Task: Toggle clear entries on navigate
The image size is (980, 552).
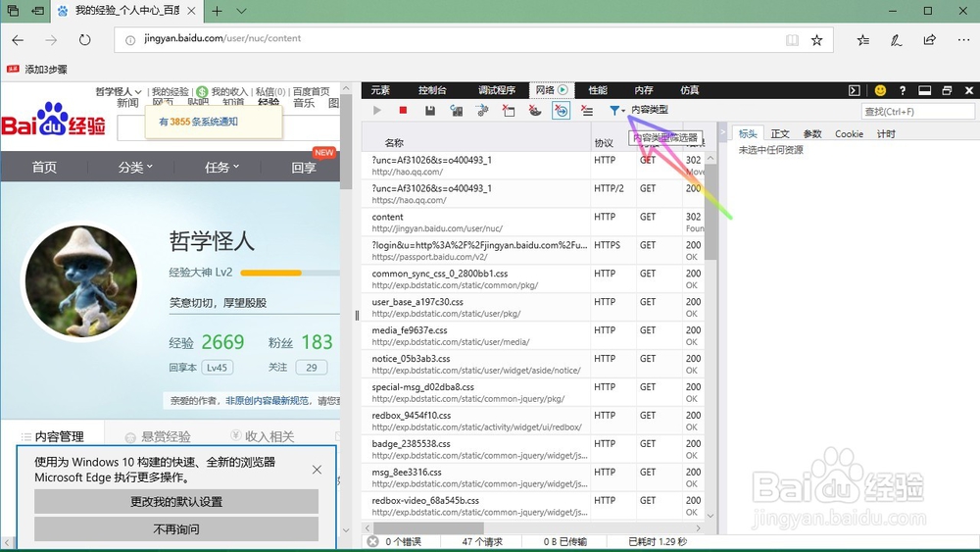Action: (x=562, y=111)
